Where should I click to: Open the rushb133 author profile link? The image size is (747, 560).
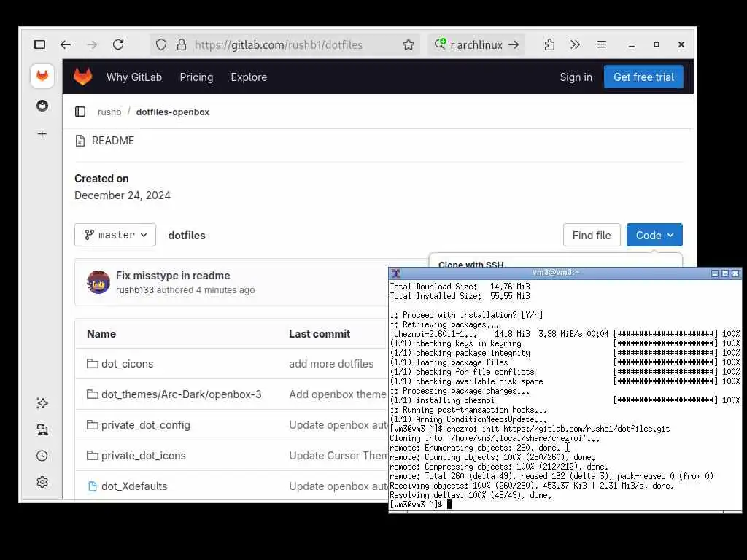135,290
